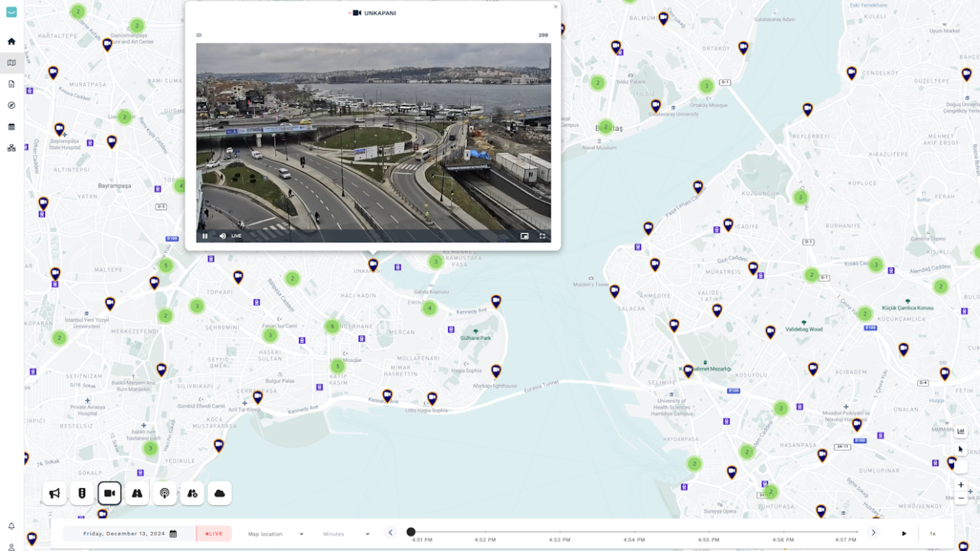Mute audio on the UNKAPANI camera stream
The width and height of the screenshot is (980, 551).
221,236
